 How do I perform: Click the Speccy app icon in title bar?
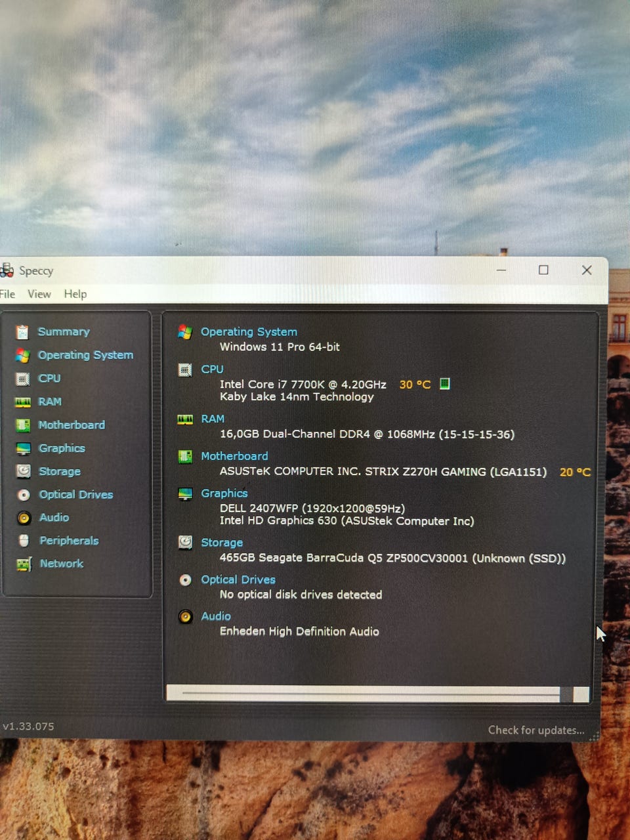point(7,270)
